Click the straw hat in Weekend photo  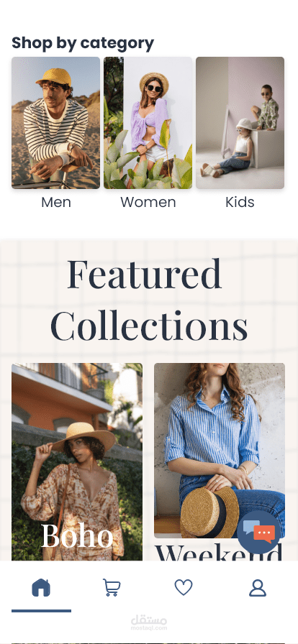coord(209,511)
